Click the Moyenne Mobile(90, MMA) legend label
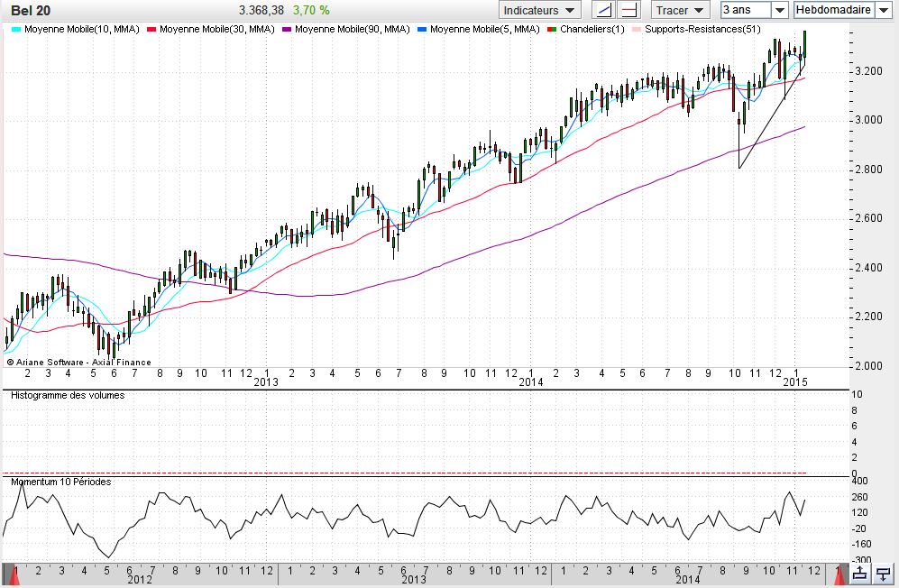The image size is (899, 588). tap(352, 30)
